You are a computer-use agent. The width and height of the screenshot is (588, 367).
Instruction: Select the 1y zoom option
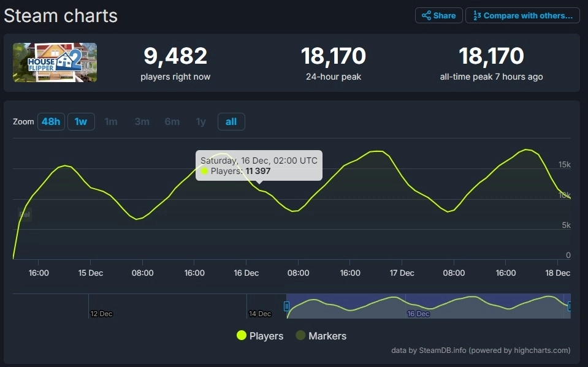(201, 121)
